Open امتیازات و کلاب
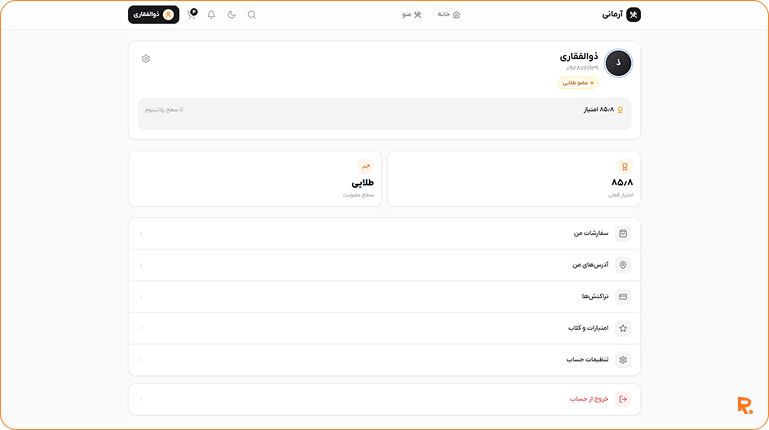 coord(384,329)
